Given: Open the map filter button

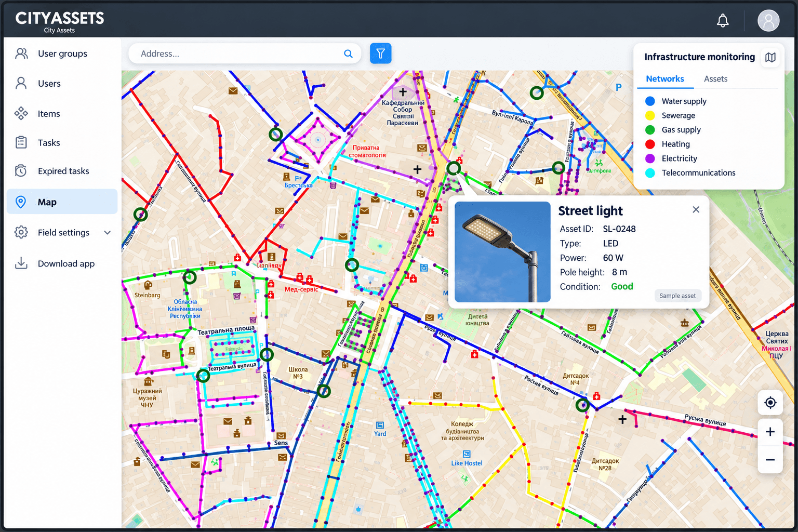Looking at the screenshot, I should point(381,54).
